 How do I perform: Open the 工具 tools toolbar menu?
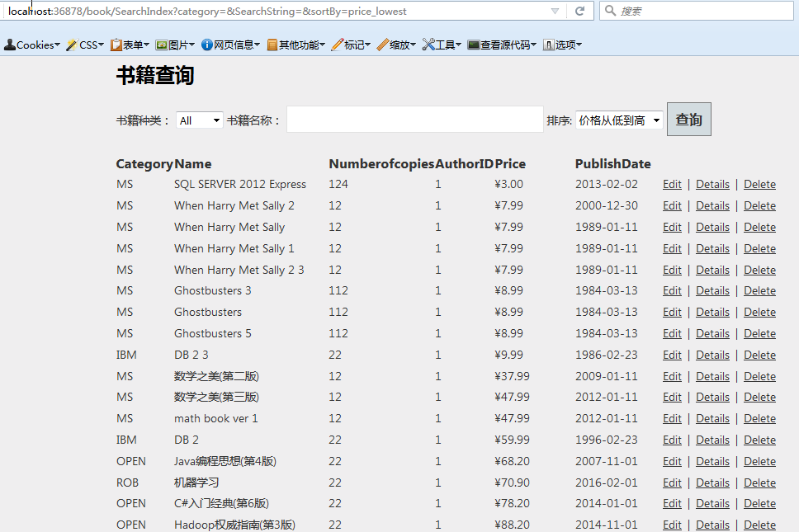point(442,45)
